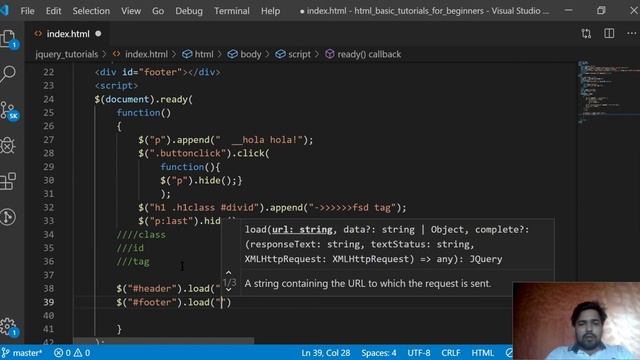Viewport: 640px width, 360px height.
Task: Open the View menu
Action: click(x=131, y=11)
